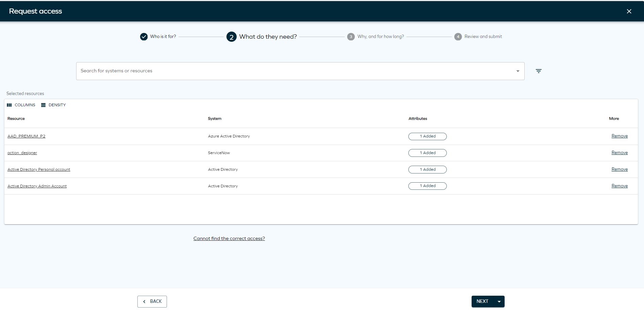Viewport: 644px width, 312px height.
Task: Jump to Why, and for how long step
Action: coord(376,36)
